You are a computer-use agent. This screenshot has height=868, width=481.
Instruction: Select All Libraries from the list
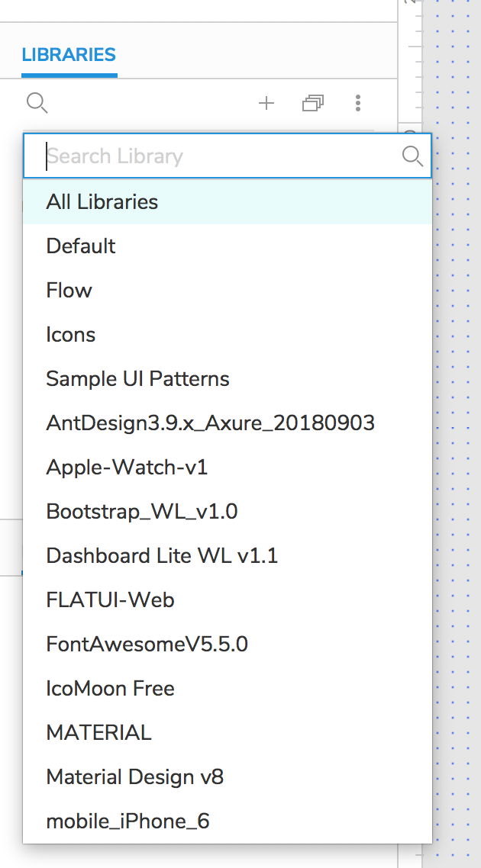click(228, 201)
